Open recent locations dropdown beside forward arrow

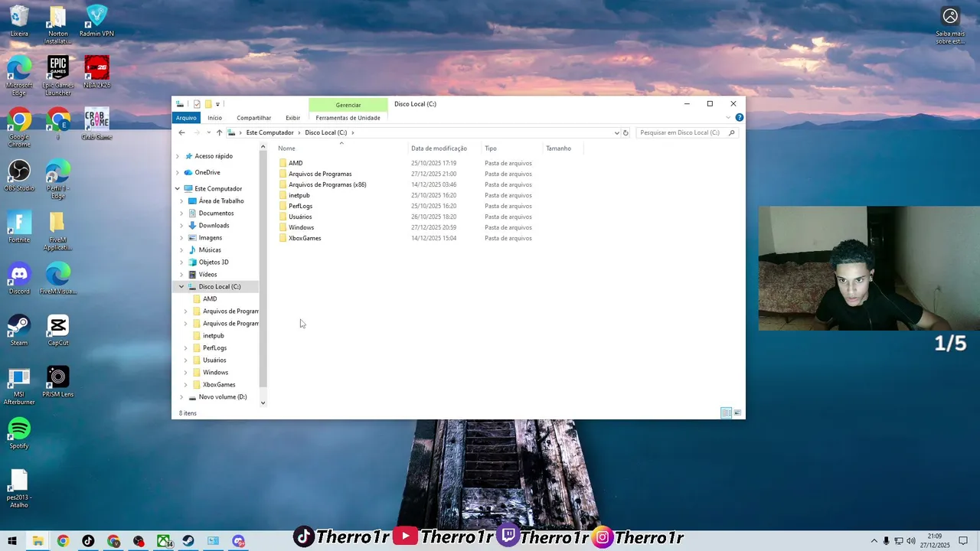(x=209, y=132)
